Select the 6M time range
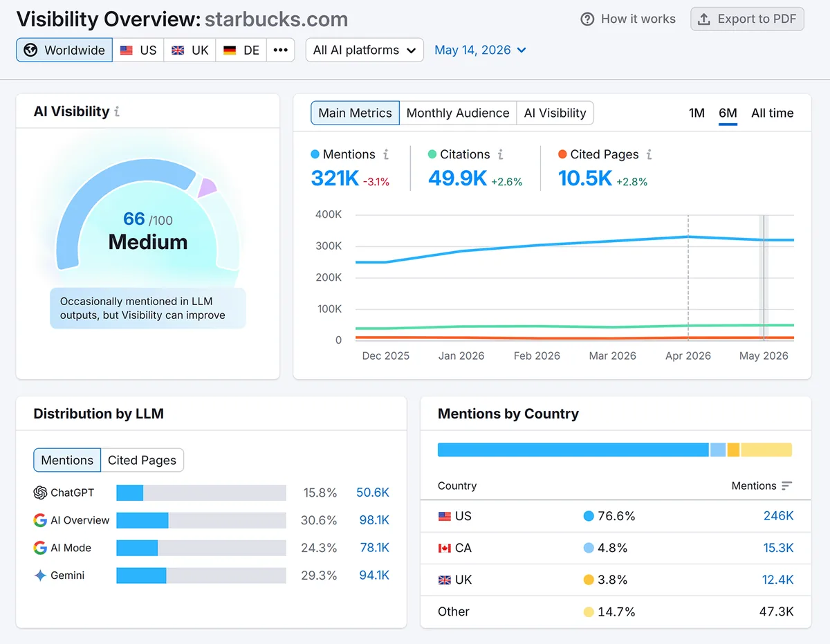The width and height of the screenshot is (830, 644). [x=728, y=113]
